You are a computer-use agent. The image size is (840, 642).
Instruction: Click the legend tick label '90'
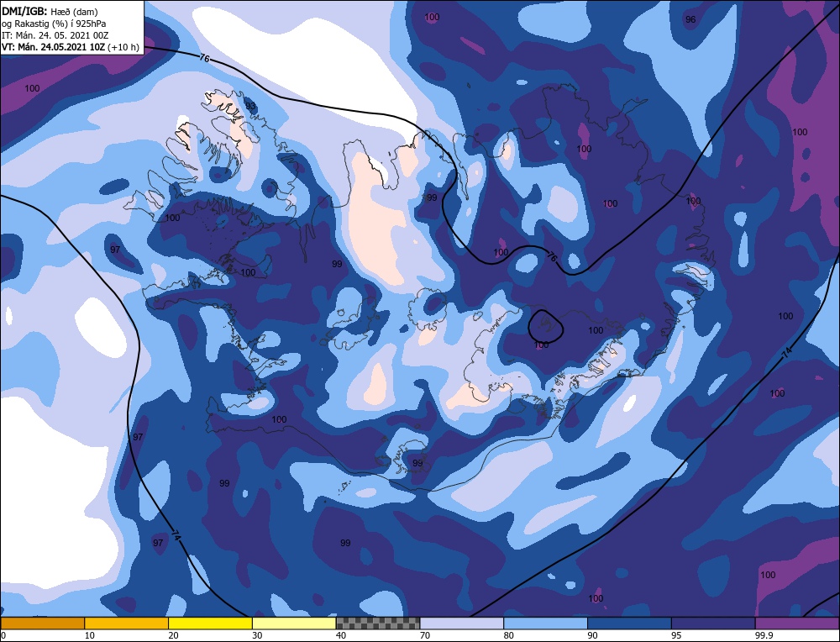592,635
